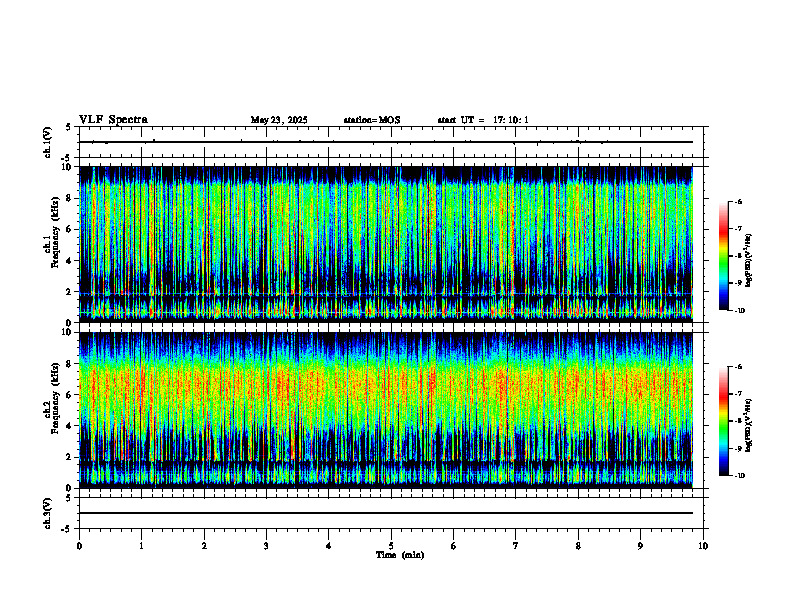This screenshot has width=792, height=612.
Task: Click the "ch.1(V)" axis label
Action: click(x=48, y=142)
